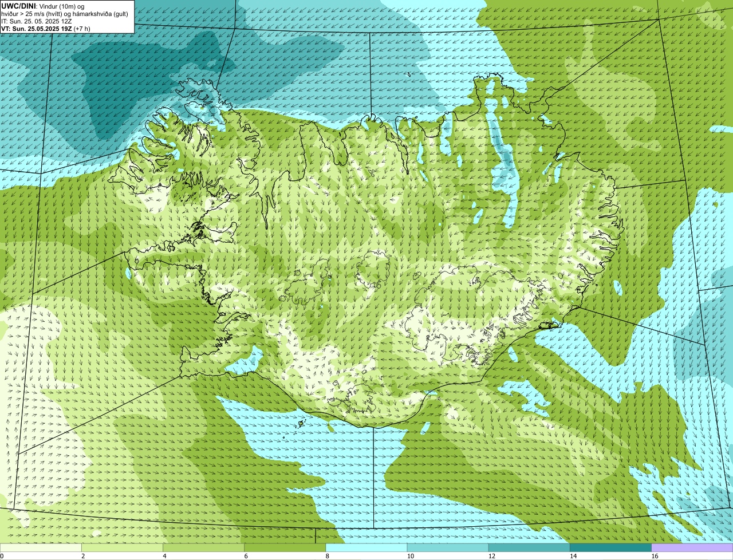This screenshot has width=733, height=560.
Task: Click the "16" scale label
Action: (655, 556)
